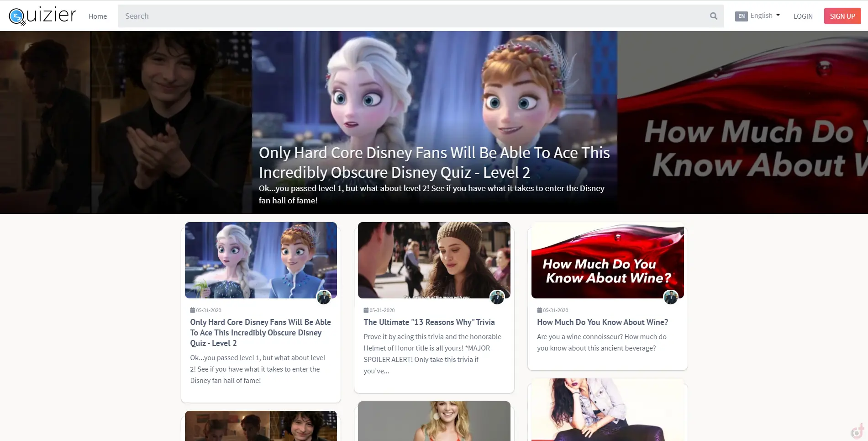This screenshot has width=868, height=441.
Task: Open the Ultimate "13 Reasons Why" Trivia title
Action: click(429, 322)
